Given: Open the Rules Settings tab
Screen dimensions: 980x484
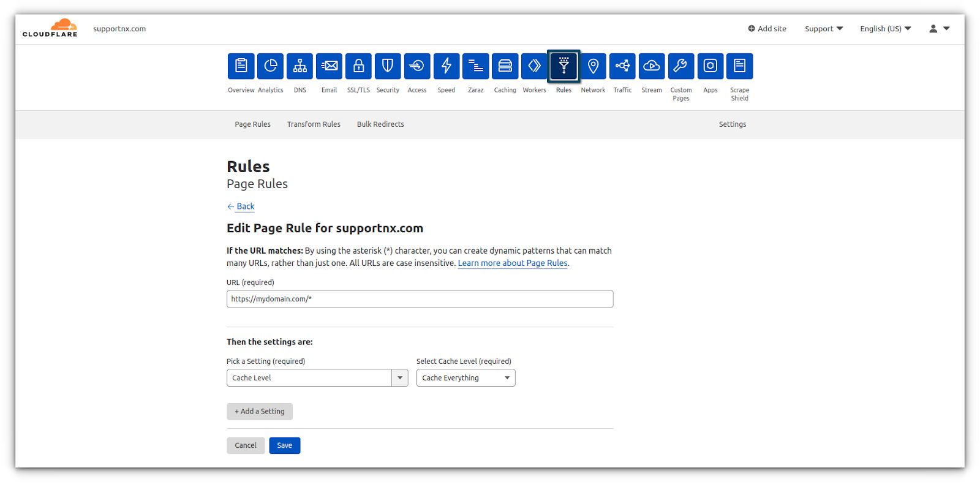Looking at the screenshot, I should click(733, 124).
